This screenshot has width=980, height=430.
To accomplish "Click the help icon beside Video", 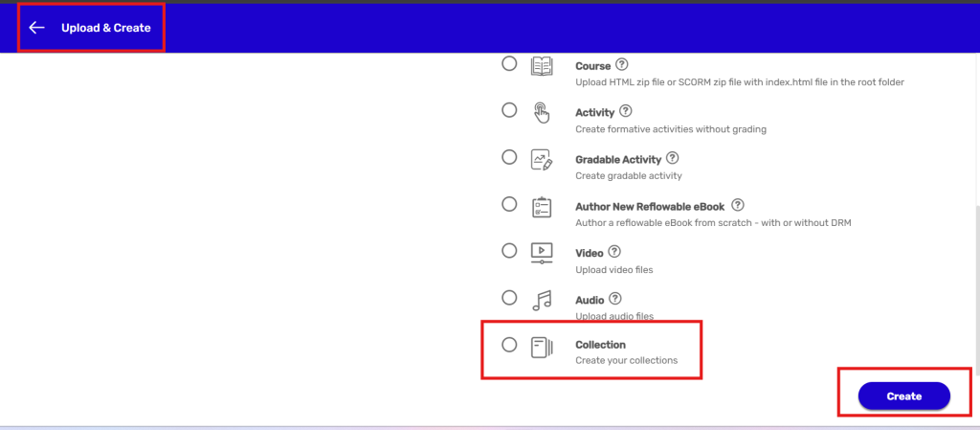I will [x=615, y=252].
